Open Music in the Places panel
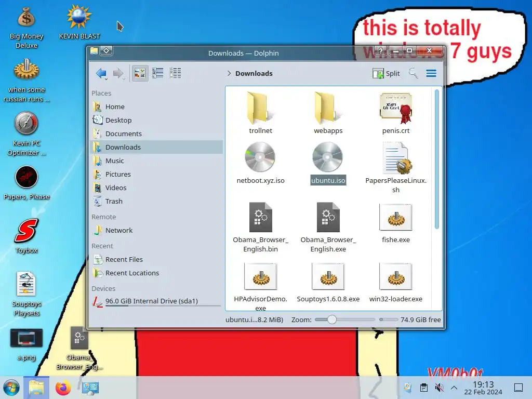 (157, 161)
